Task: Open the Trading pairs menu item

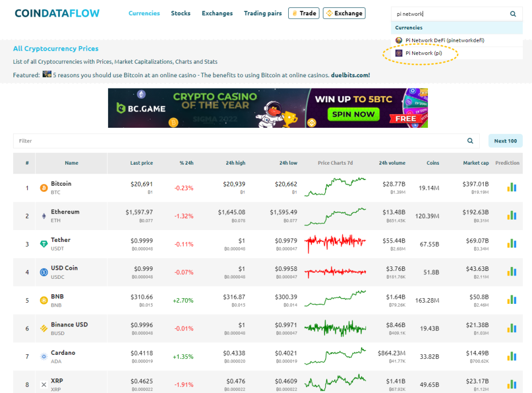Action: 263,13
